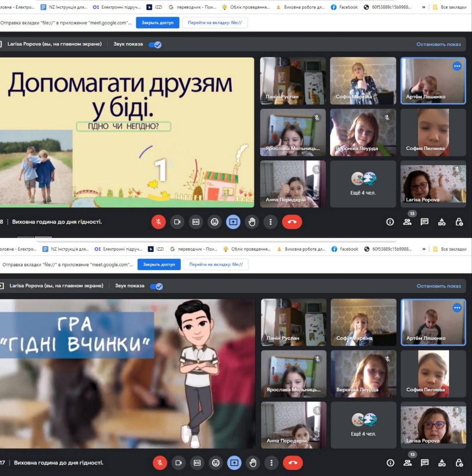Image resolution: width=472 pixels, height=476 pixels.
Task: Open the Facebook bookmark in the upper bar
Action: tap(344, 7)
